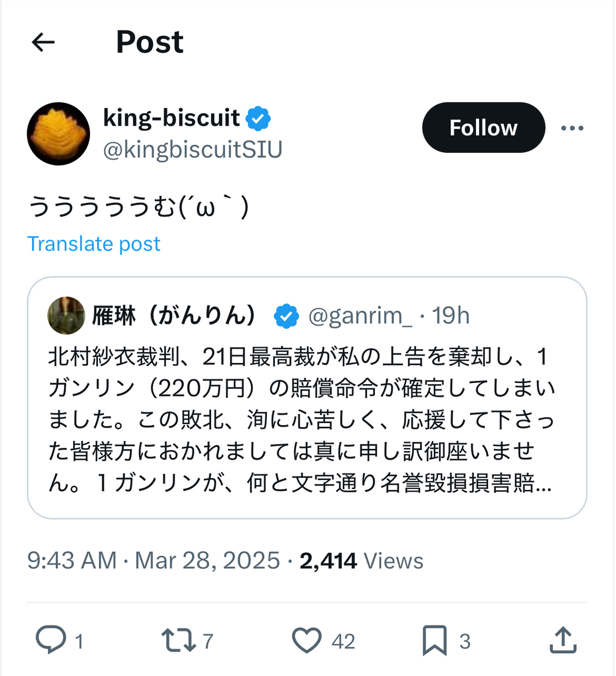Click the Follow button
Viewport: 616px width, 676px height.
483,128
